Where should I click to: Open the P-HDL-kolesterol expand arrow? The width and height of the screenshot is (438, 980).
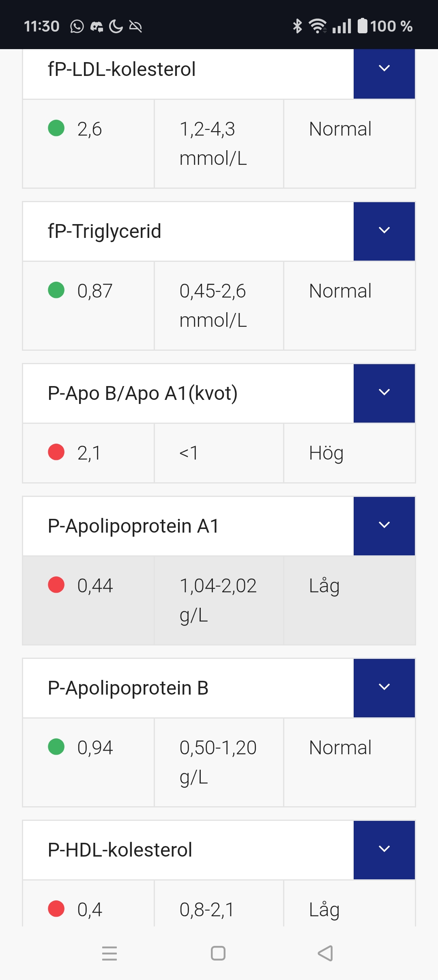click(x=384, y=849)
